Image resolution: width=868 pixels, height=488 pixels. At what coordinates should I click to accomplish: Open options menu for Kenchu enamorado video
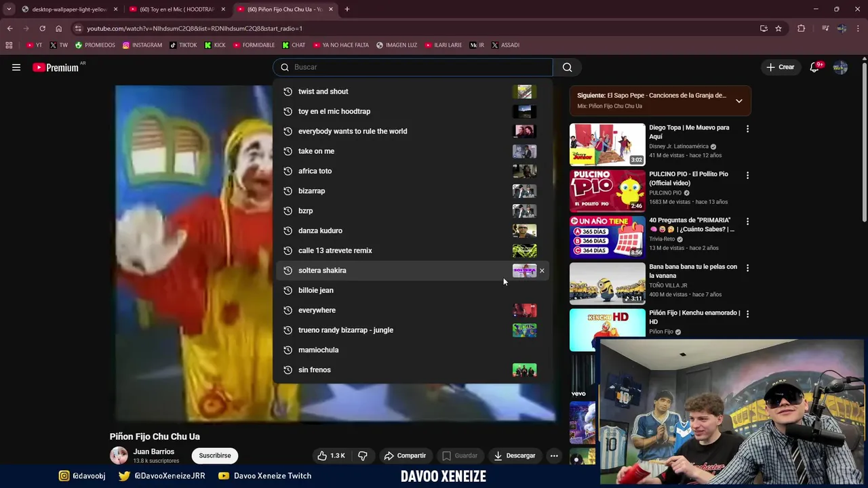[x=747, y=314]
